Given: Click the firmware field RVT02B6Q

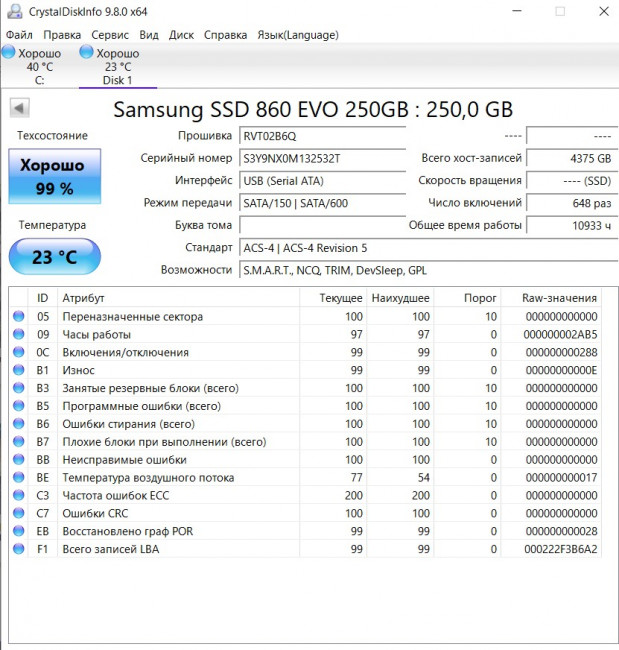Looking at the screenshot, I should click(x=323, y=136).
